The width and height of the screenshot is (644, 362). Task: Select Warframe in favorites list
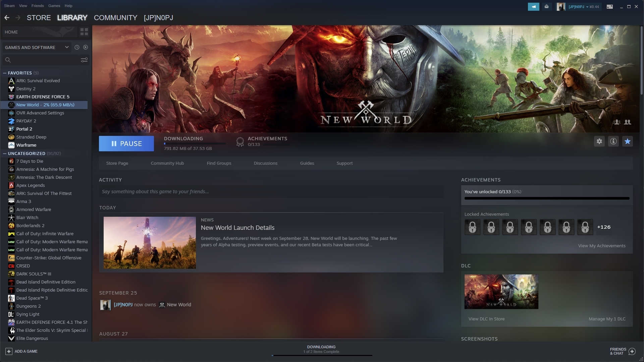26,145
